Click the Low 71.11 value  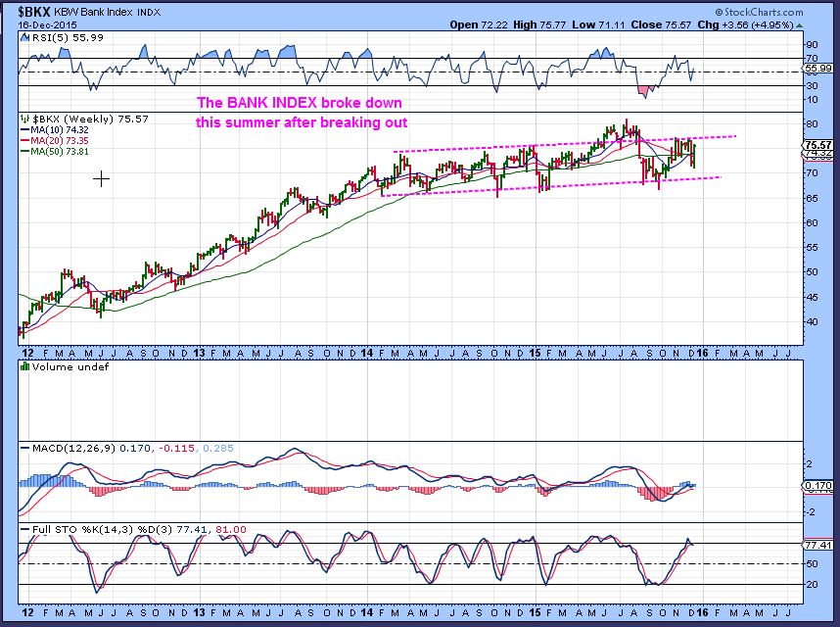click(598, 24)
